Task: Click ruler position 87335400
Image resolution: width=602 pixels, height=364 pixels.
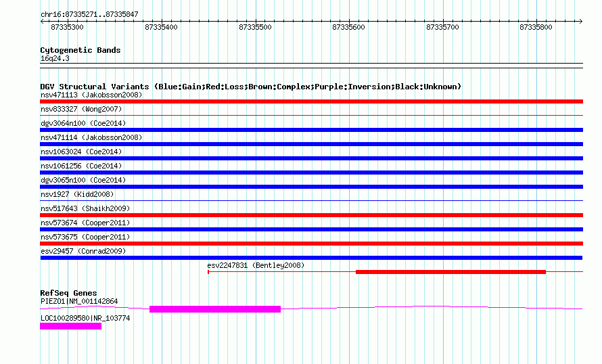Action: [161, 27]
